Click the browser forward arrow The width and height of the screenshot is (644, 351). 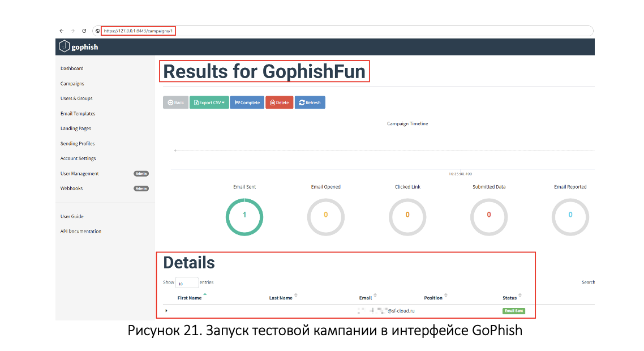click(x=72, y=31)
